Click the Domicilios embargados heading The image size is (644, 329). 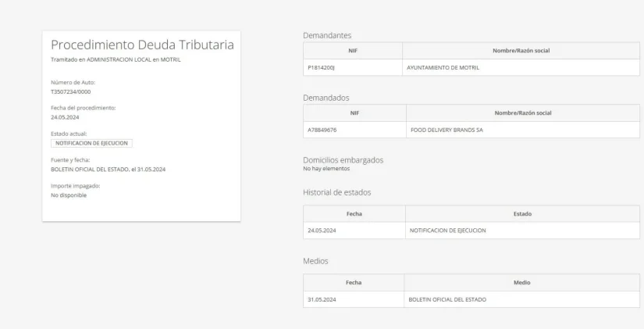tap(343, 160)
